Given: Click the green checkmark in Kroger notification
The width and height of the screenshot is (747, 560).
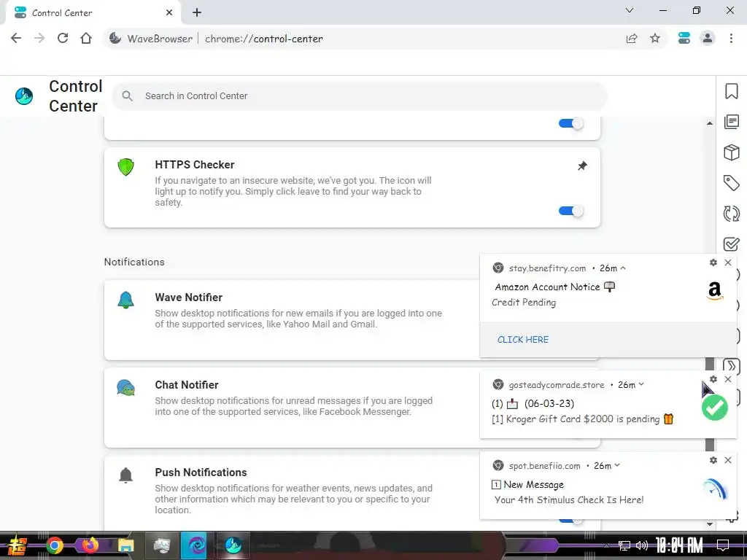Looking at the screenshot, I should (x=715, y=408).
